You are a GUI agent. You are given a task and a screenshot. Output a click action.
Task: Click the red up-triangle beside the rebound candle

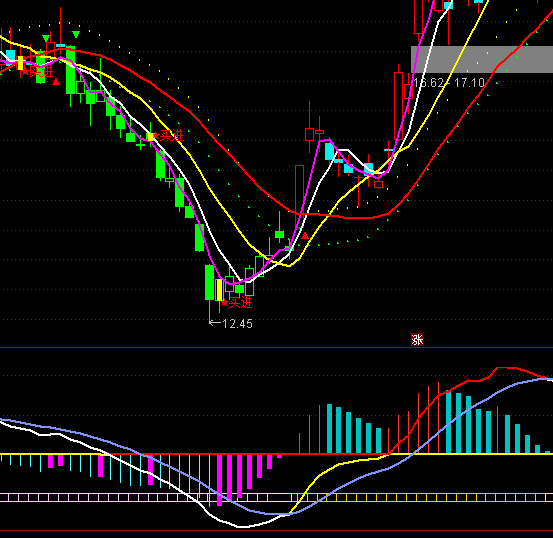305,235
